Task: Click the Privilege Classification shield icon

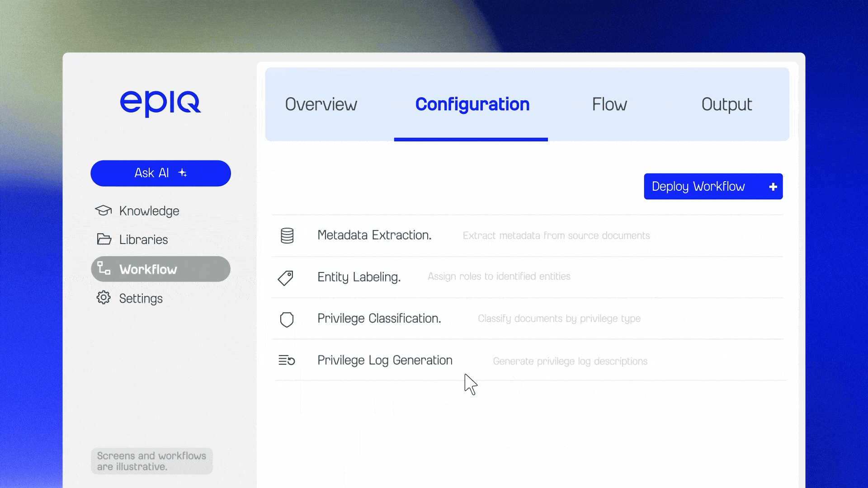Action: point(287,319)
